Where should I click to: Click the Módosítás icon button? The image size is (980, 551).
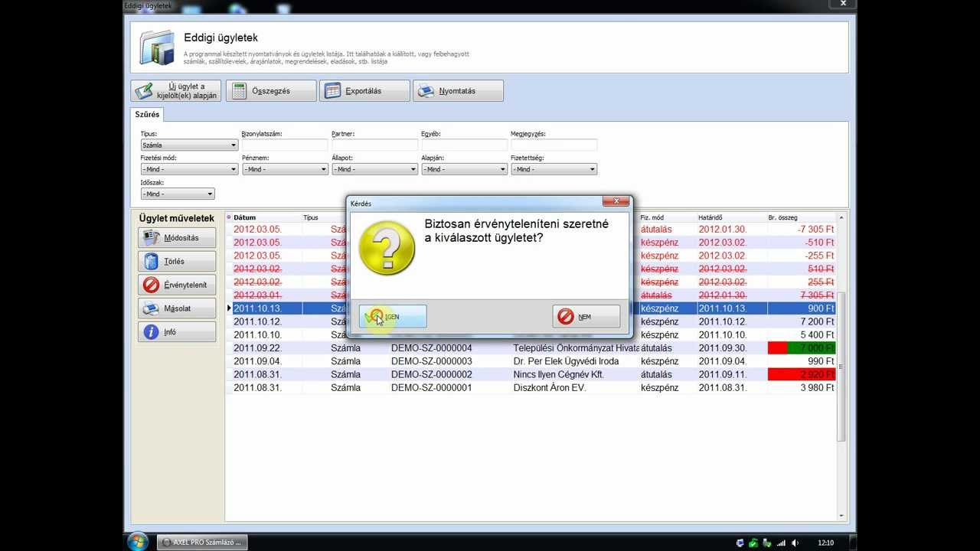177,238
